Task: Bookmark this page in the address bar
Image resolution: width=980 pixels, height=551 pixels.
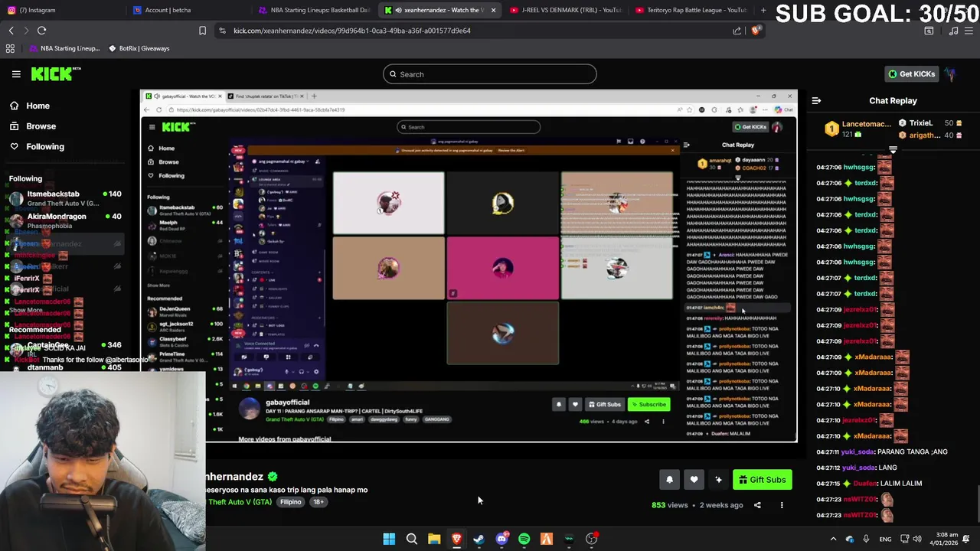Action: coord(202,31)
